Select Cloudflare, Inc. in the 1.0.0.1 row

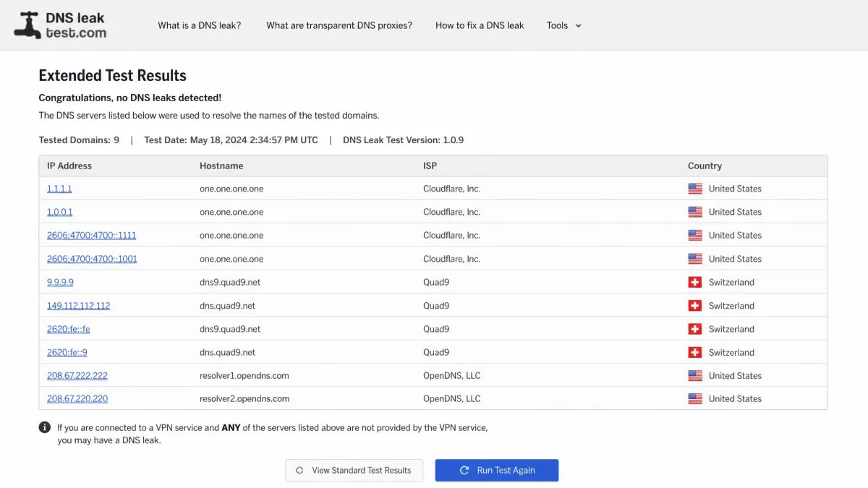(x=451, y=212)
